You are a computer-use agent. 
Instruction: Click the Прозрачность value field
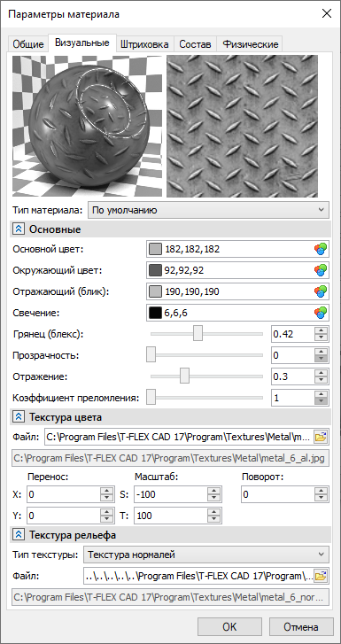click(x=292, y=355)
